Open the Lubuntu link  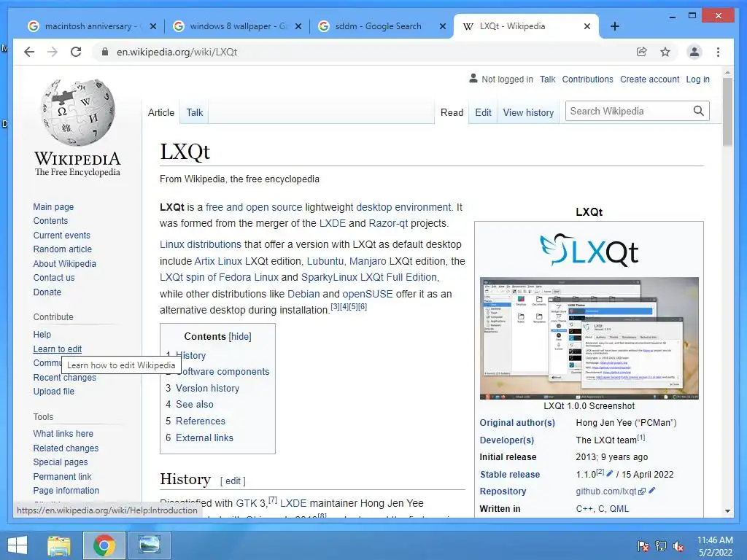click(325, 261)
